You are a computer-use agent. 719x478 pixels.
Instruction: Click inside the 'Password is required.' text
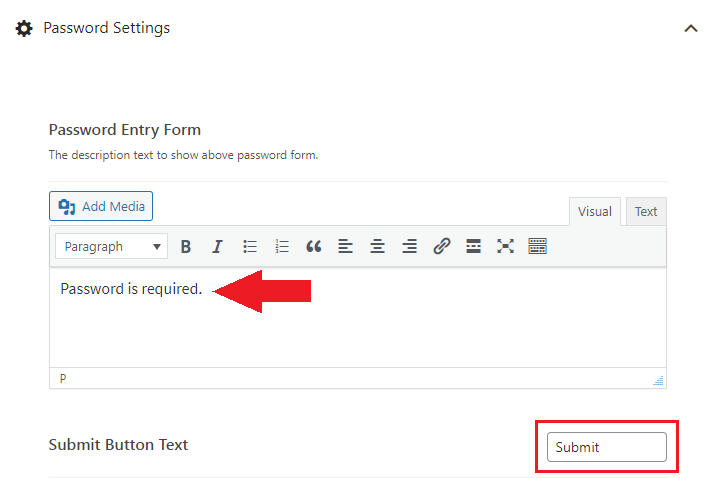pyautogui.click(x=131, y=289)
